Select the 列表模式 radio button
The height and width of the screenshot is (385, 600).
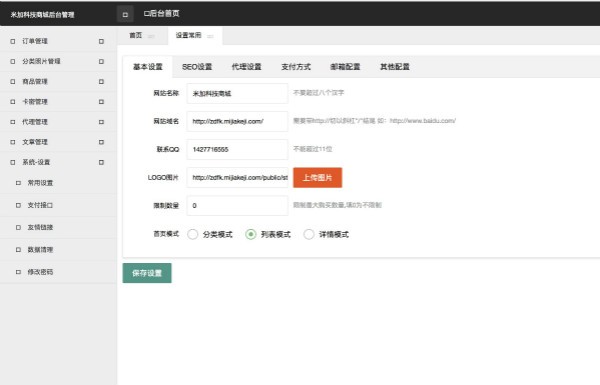(x=251, y=234)
